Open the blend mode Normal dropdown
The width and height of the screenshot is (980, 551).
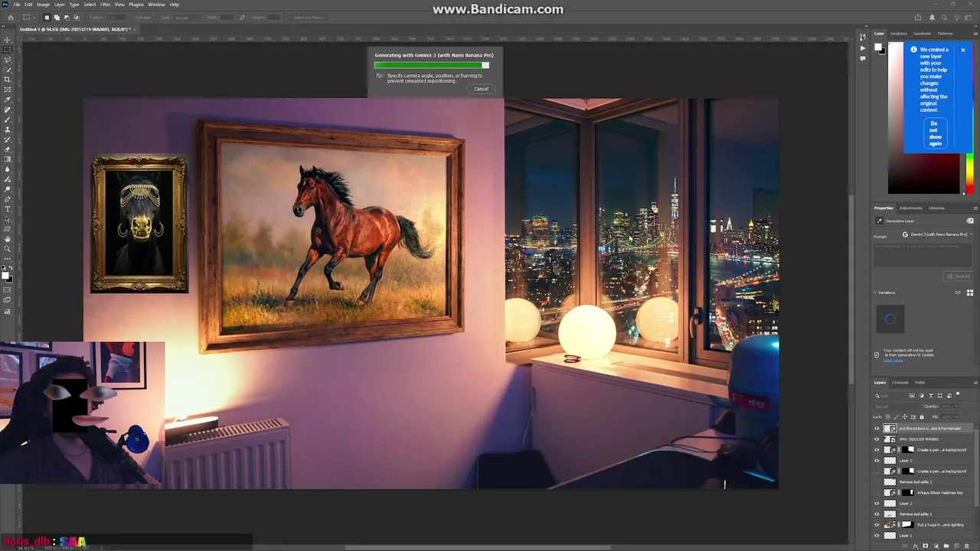click(x=897, y=406)
